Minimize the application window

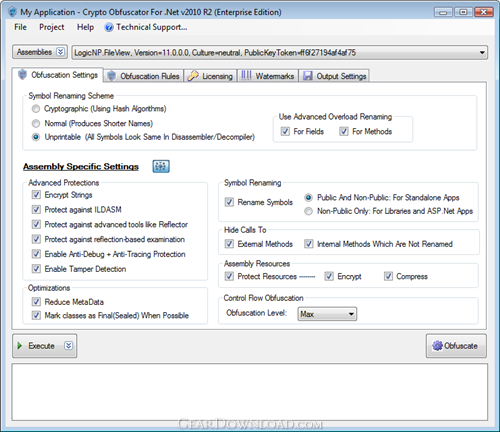(443, 12)
